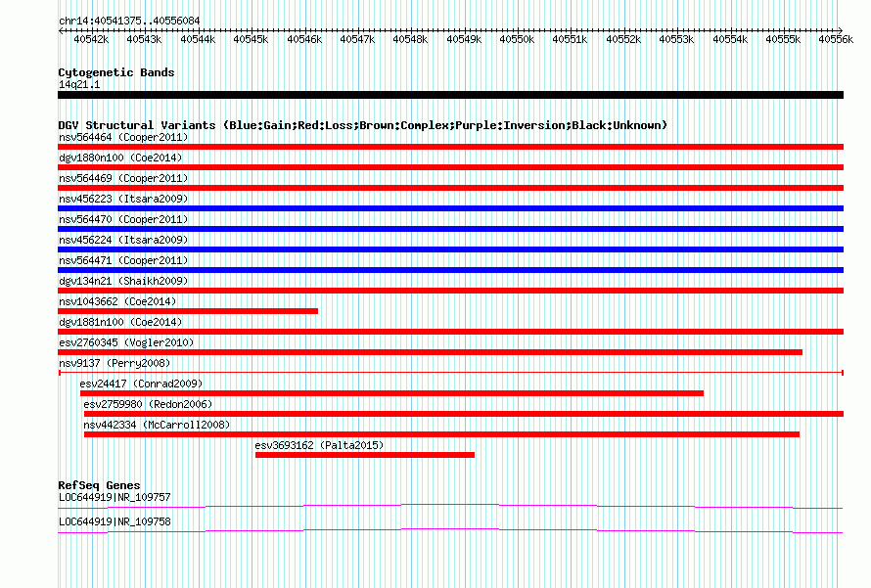
Task: Click the blue gain bar under nsv564471
Action: tap(450, 270)
